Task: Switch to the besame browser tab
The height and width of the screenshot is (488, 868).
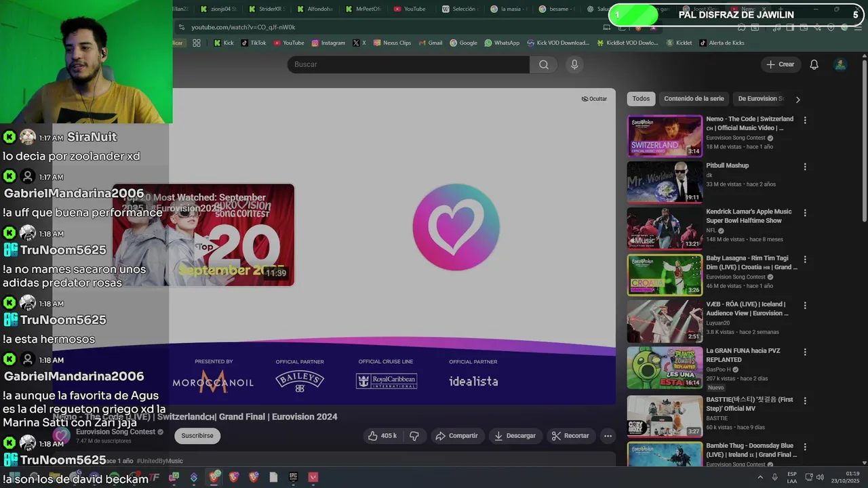Action: tap(557, 9)
